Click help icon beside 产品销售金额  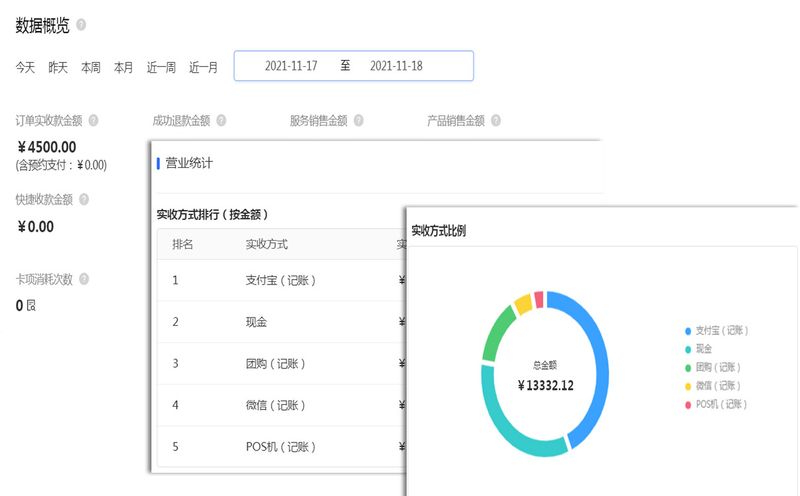[x=496, y=120]
